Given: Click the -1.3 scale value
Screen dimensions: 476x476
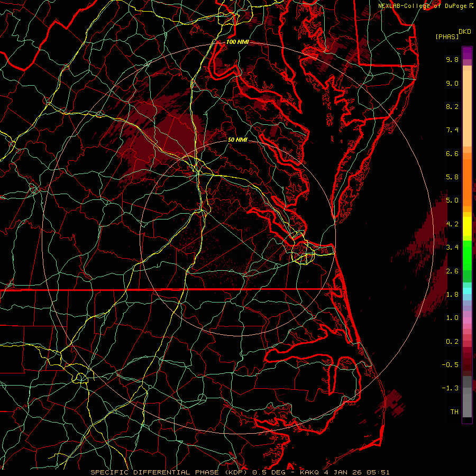Looking at the screenshot, I should coord(450,388).
